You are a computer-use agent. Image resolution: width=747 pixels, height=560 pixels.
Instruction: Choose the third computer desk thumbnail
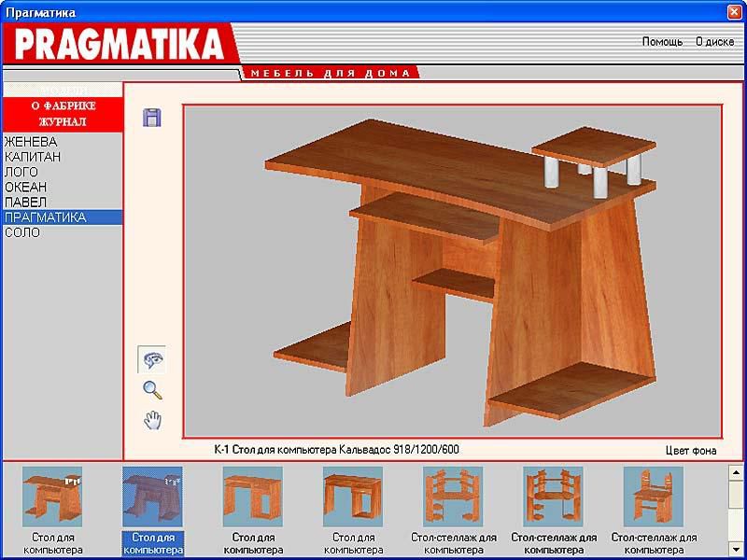(x=252, y=497)
